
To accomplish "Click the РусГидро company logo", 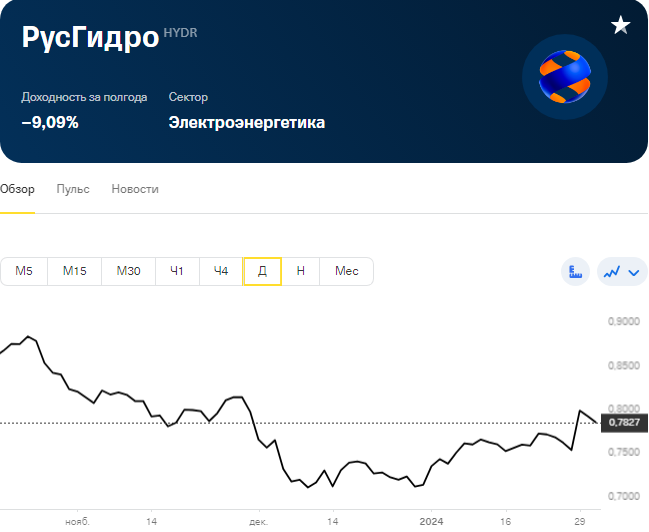I will coord(565,77).
